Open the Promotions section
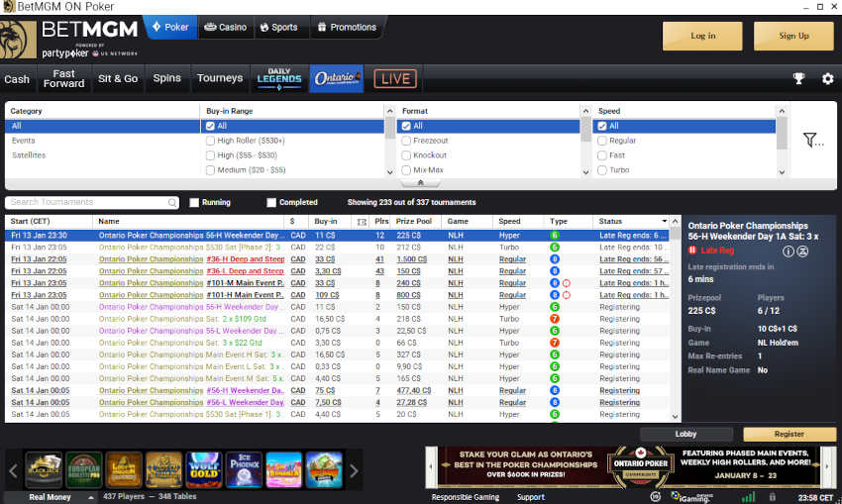The image size is (842, 504). [x=347, y=27]
